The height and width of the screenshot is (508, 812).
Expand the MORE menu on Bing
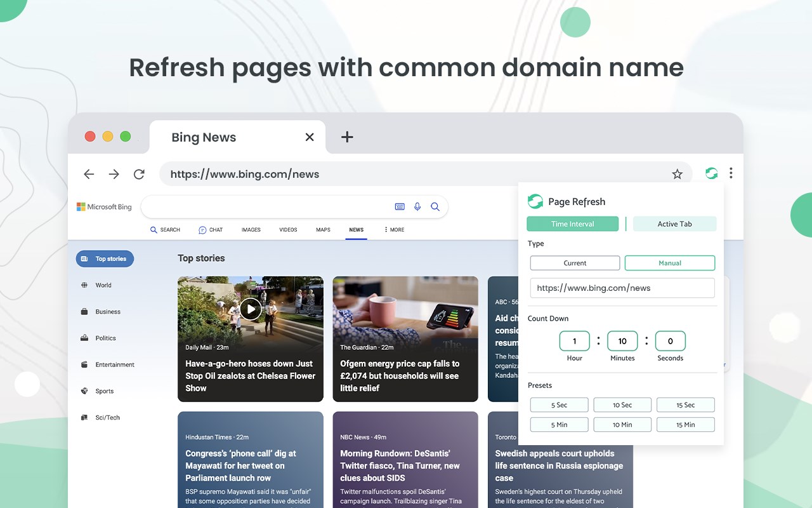pyautogui.click(x=394, y=230)
